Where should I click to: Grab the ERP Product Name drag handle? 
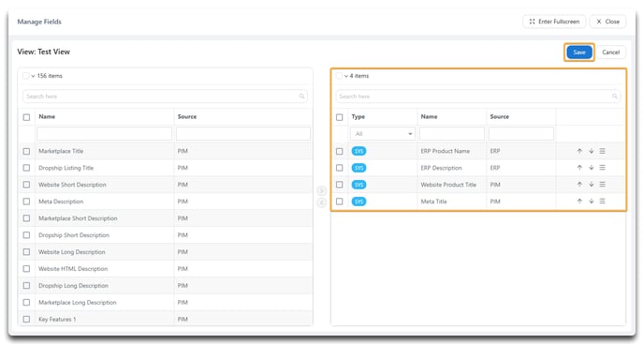[602, 151]
